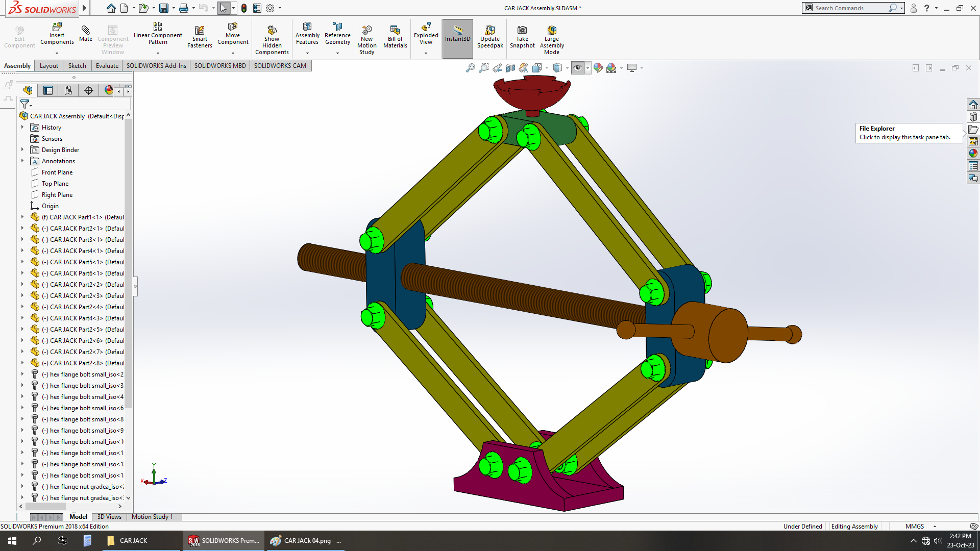This screenshot has width=980, height=551.
Task: Click Zoom to Fit icon
Action: [x=470, y=68]
